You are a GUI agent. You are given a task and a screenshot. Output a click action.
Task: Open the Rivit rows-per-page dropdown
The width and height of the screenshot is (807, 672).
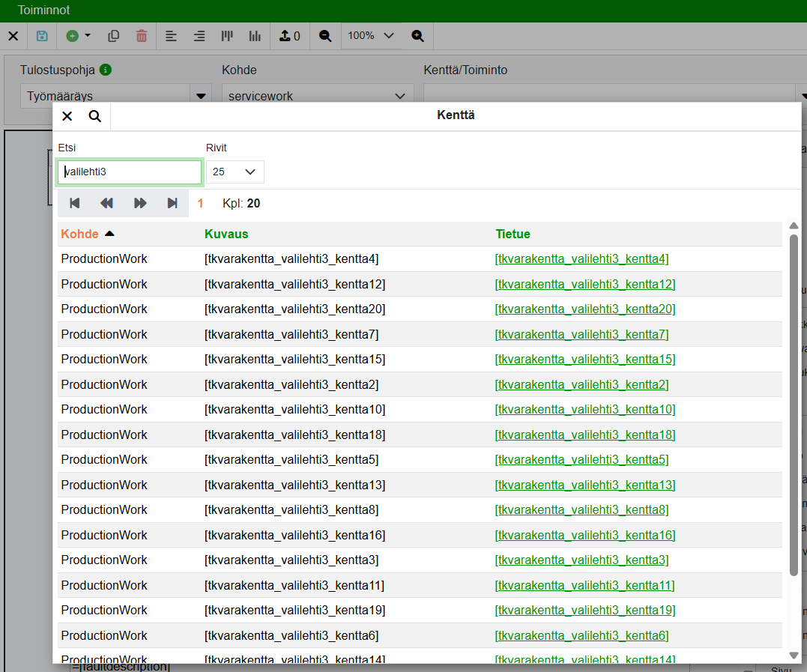(235, 172)
